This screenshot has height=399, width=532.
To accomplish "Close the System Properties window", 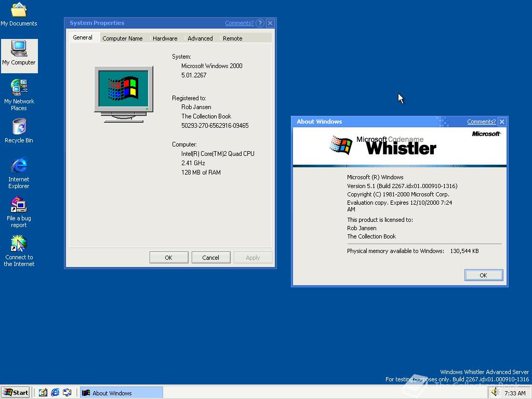I will (270, 23).
